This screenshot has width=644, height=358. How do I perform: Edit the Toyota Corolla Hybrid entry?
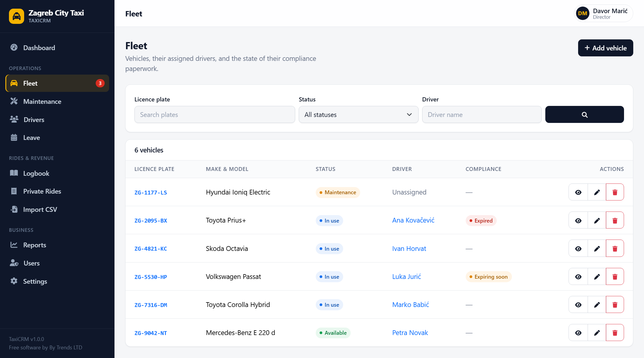tap(597, 305)
